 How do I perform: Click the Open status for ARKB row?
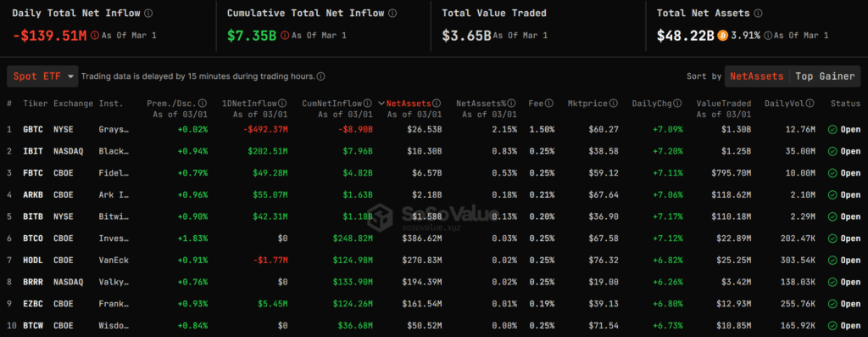point(844,194)
